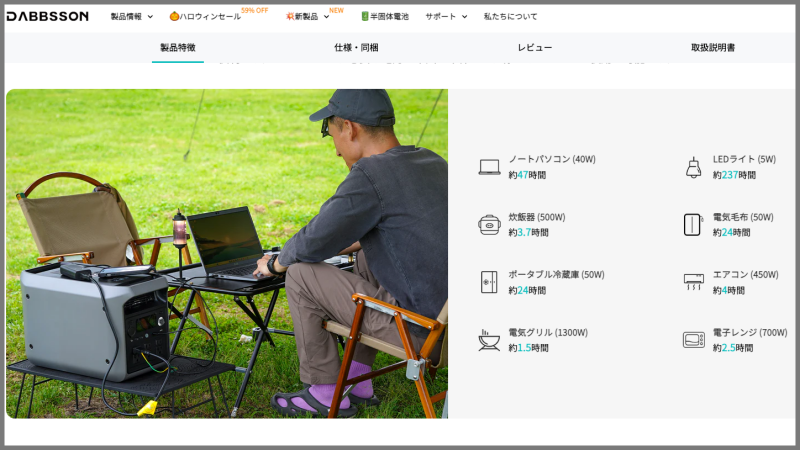Select the 製品特徴 tab

point(178,48)
